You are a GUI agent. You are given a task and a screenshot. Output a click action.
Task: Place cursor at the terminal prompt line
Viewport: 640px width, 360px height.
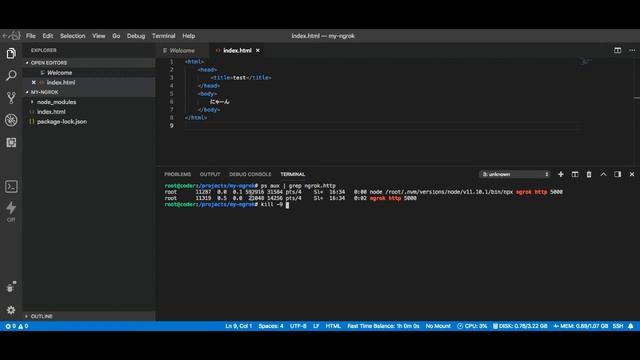coord(287,204)
